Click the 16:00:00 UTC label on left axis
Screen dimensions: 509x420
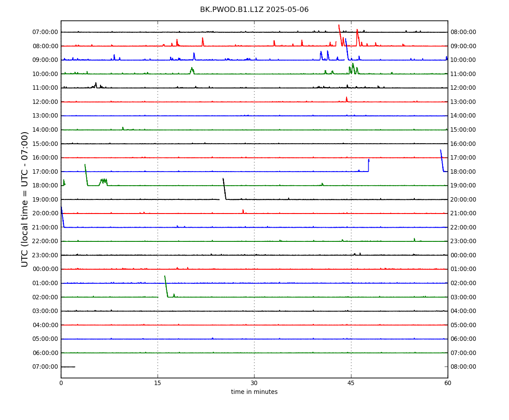[x=45, y=158]
